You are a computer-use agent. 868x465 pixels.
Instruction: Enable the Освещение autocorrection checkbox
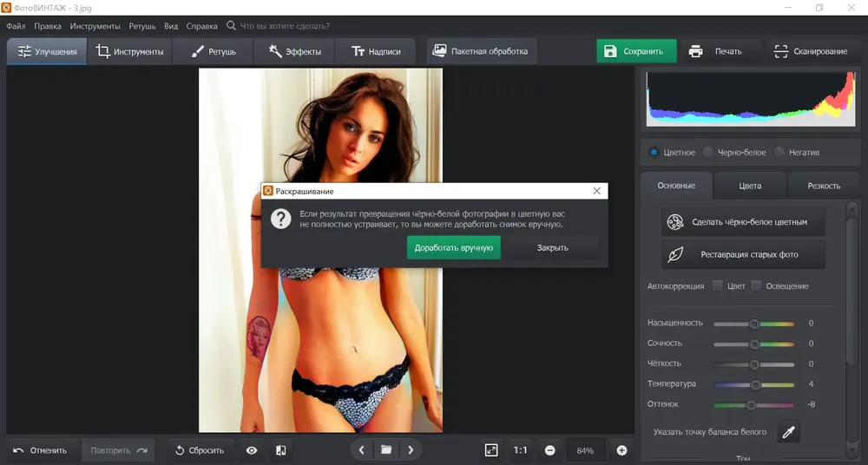tap(756, 285)
